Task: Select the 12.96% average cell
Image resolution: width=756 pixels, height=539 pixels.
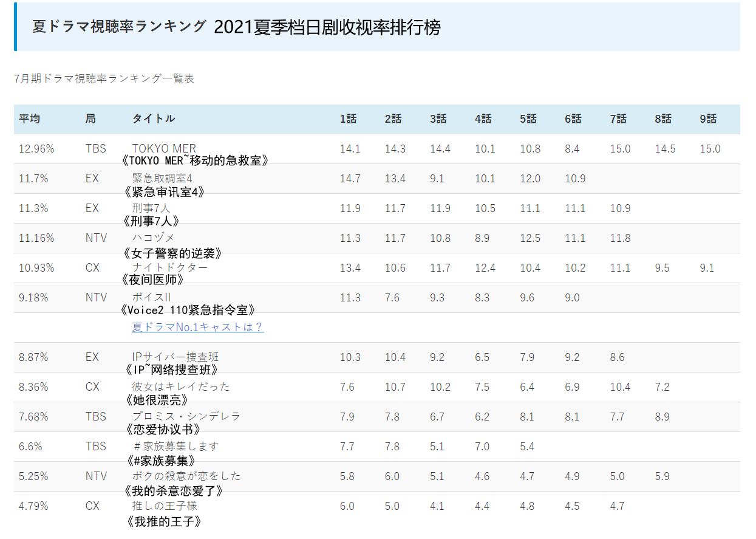Action: point(36,149)
